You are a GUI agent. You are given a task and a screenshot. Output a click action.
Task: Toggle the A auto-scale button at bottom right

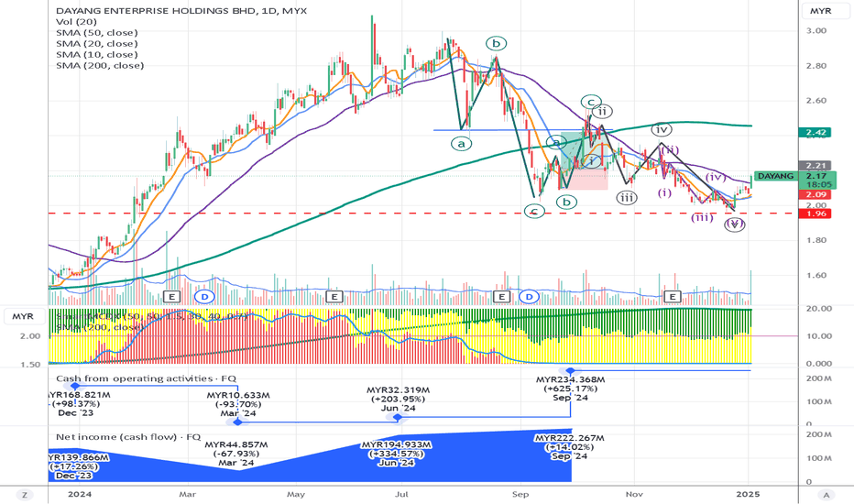pos(826,495)
